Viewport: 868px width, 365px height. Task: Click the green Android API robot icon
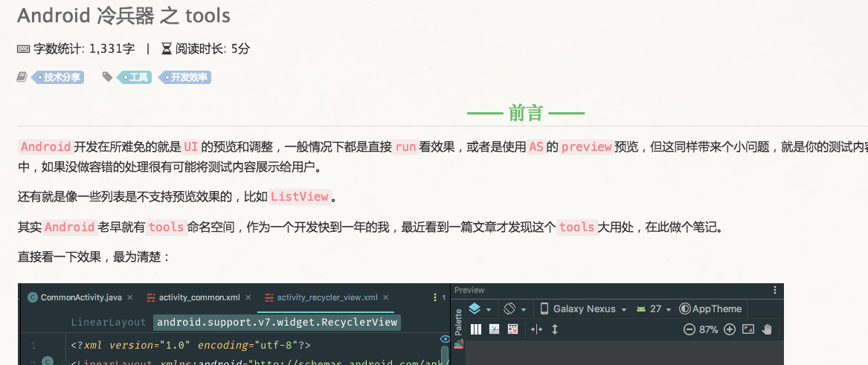click(x=641, y=309)
